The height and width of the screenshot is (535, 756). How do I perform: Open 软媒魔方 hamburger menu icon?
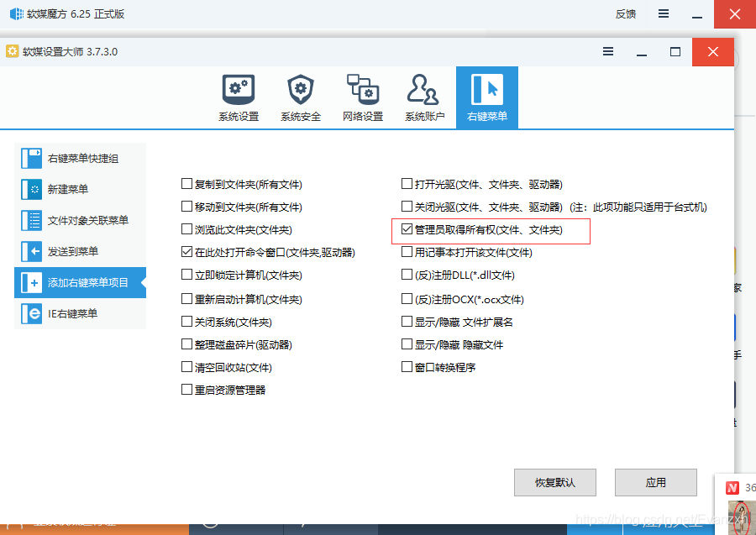coord(664,13)
